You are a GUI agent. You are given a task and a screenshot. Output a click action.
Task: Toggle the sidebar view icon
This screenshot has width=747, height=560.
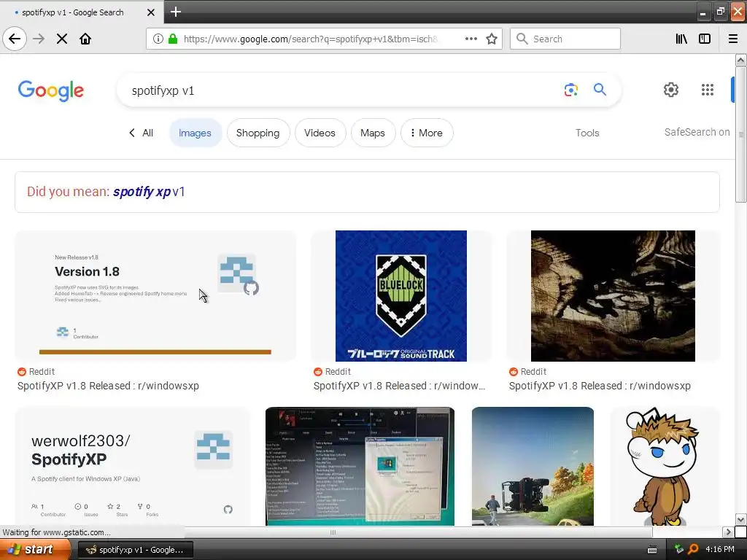(x=705, y=39)
